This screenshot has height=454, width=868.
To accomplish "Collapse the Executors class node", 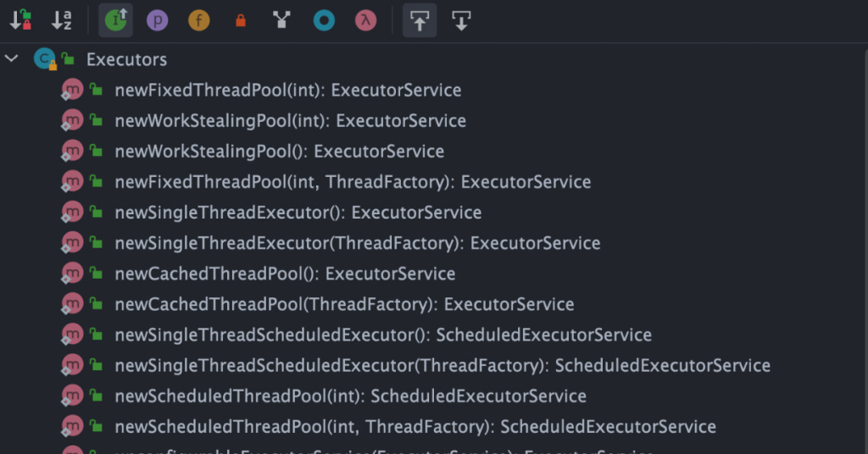I will (x=12, y=59).
